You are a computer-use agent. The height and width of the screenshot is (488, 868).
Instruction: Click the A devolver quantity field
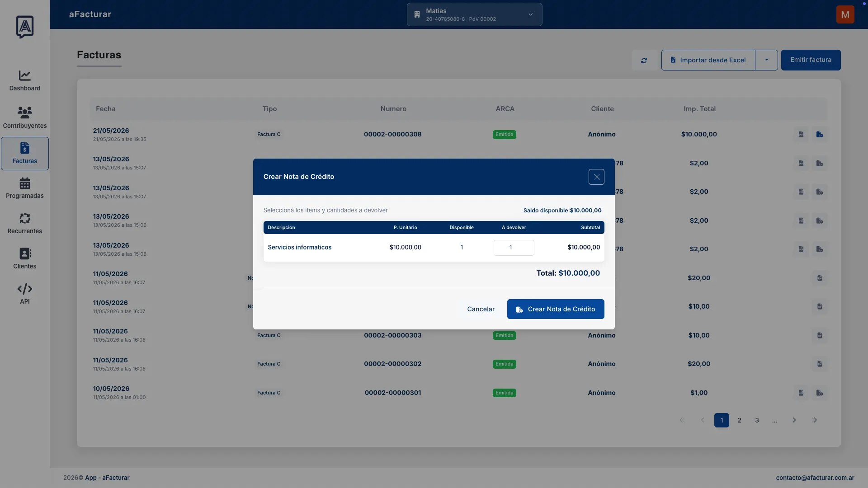(514, 248)
